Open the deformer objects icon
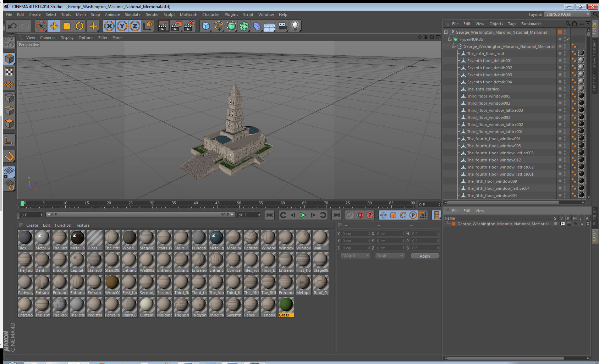The image size is (599, 364). tap(257, 26)
